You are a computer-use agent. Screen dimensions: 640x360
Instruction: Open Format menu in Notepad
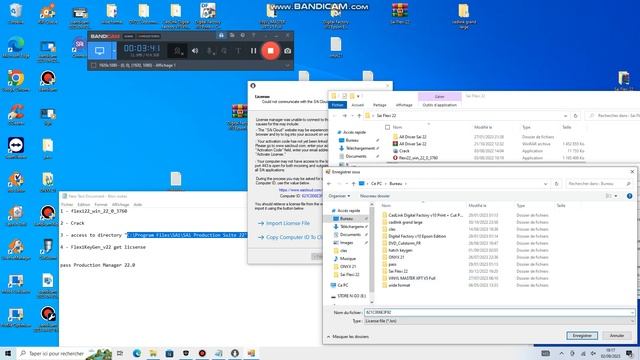[101, 204]
